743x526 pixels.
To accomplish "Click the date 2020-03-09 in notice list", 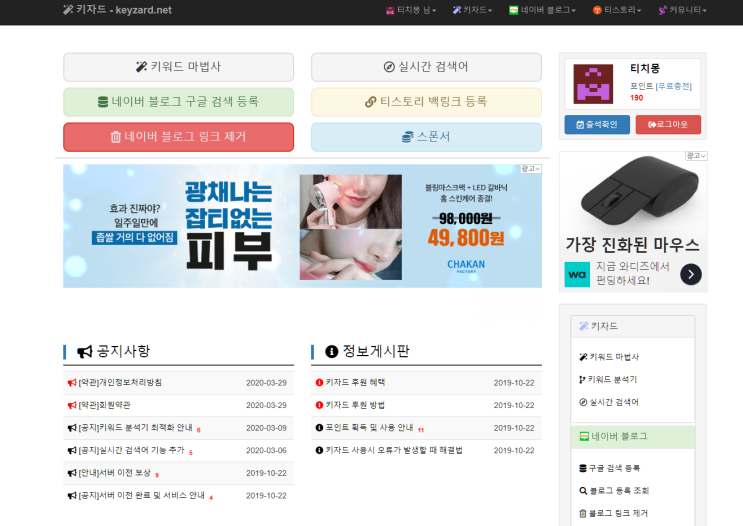I will [x=266, y=428].
